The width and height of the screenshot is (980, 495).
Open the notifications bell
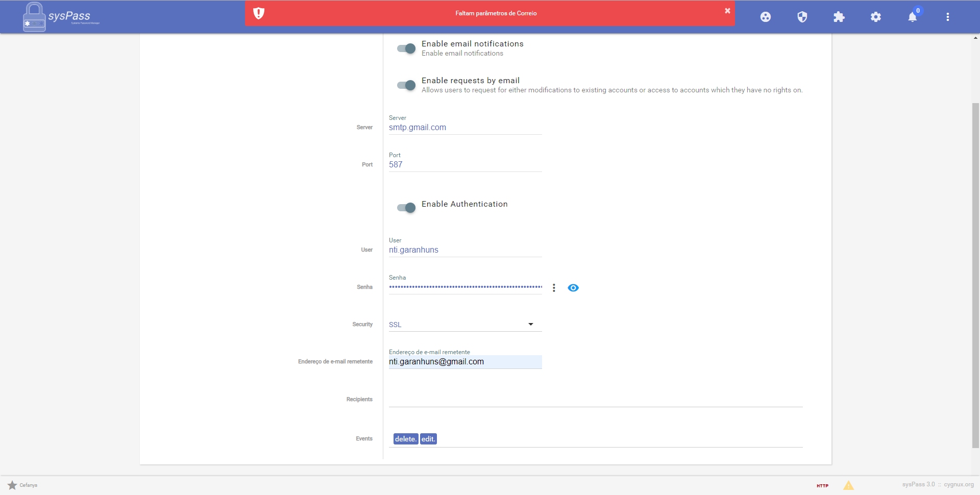click(913, 17)
